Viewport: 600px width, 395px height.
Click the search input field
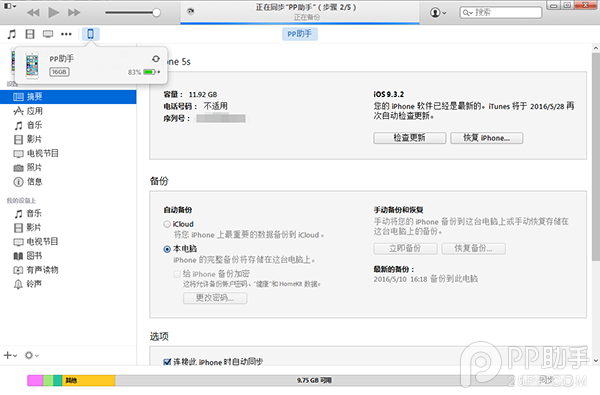(x=501, y=13)
